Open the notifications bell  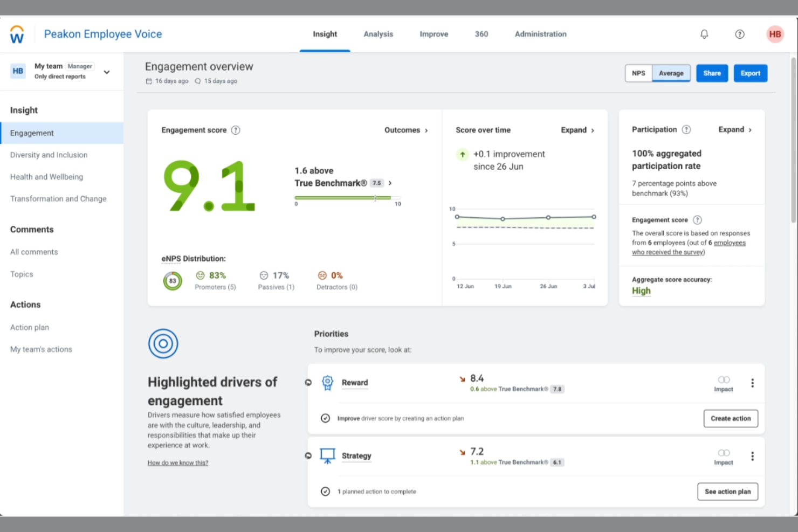(704, 34)
